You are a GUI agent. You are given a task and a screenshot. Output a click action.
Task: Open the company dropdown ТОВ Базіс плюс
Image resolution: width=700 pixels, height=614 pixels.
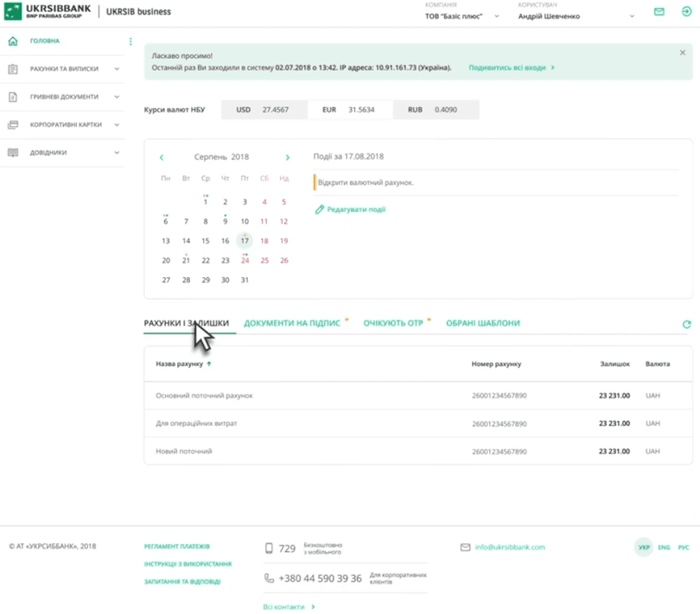tap(462, 16)
